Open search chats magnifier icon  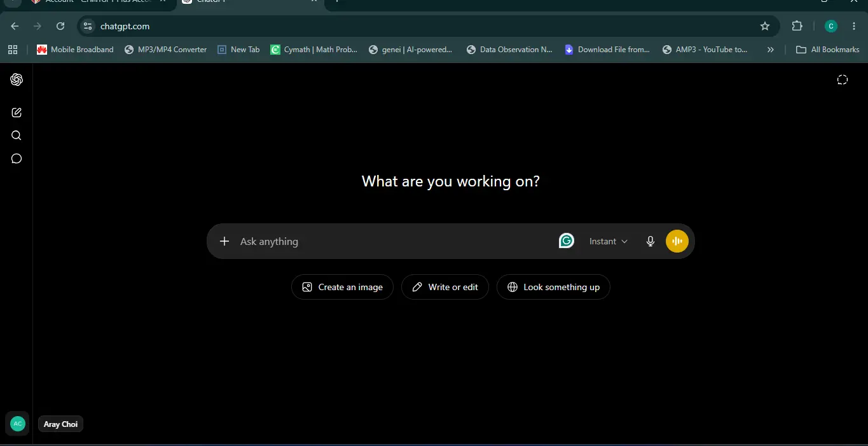click(17, 136)
